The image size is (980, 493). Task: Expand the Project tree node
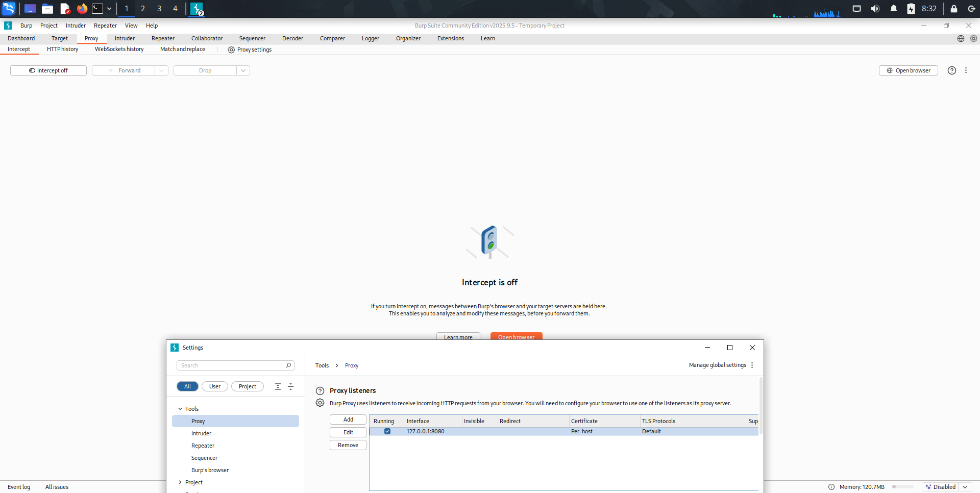[x=180, y=482]
